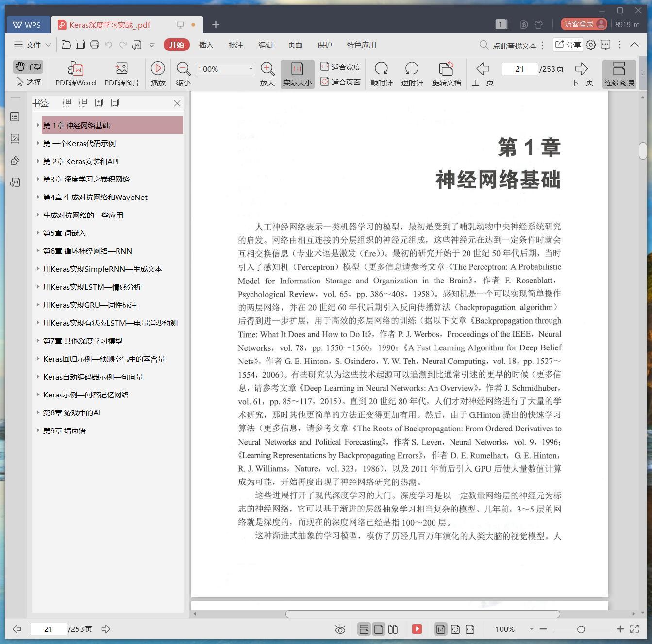The height and width of the screenshot is (644, 652).
Task: Collapse the ribbon with chevron
Action: pyautogui.click(x=634, y=45)
